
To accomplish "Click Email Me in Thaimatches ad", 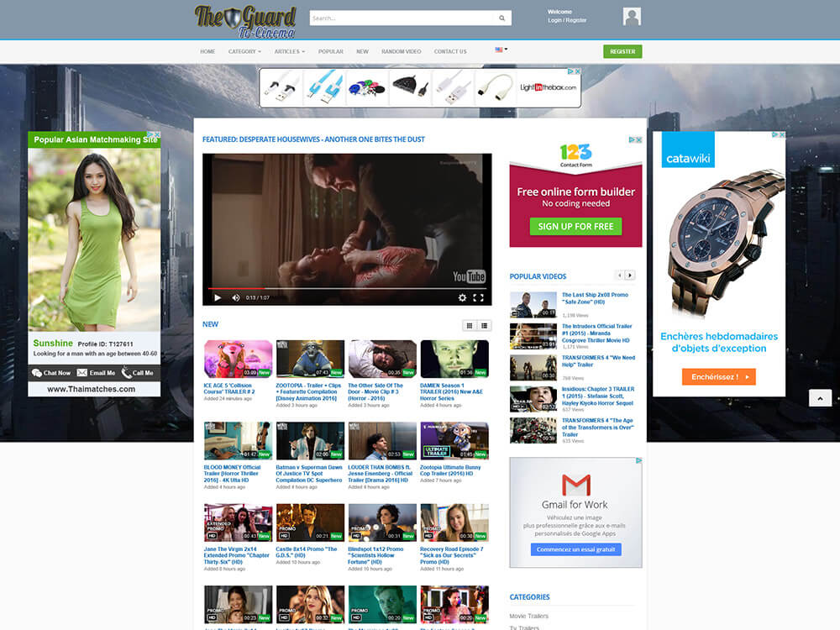I will coord(96,373).
